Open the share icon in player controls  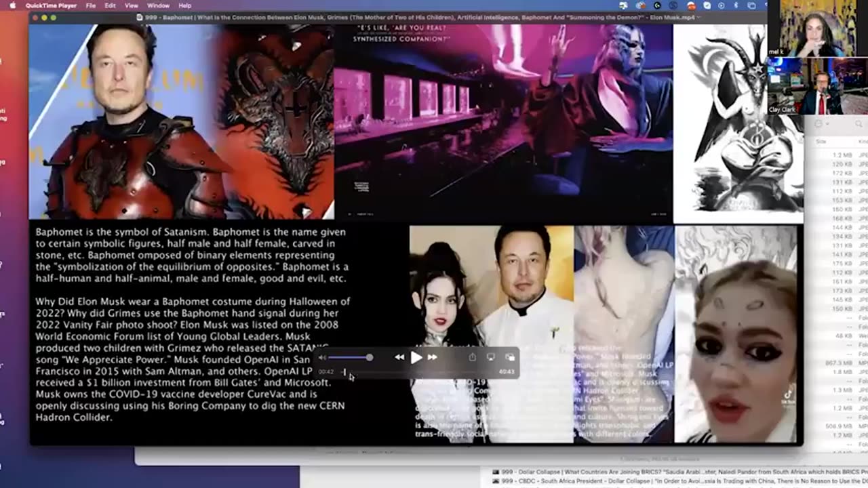point(472,357)
